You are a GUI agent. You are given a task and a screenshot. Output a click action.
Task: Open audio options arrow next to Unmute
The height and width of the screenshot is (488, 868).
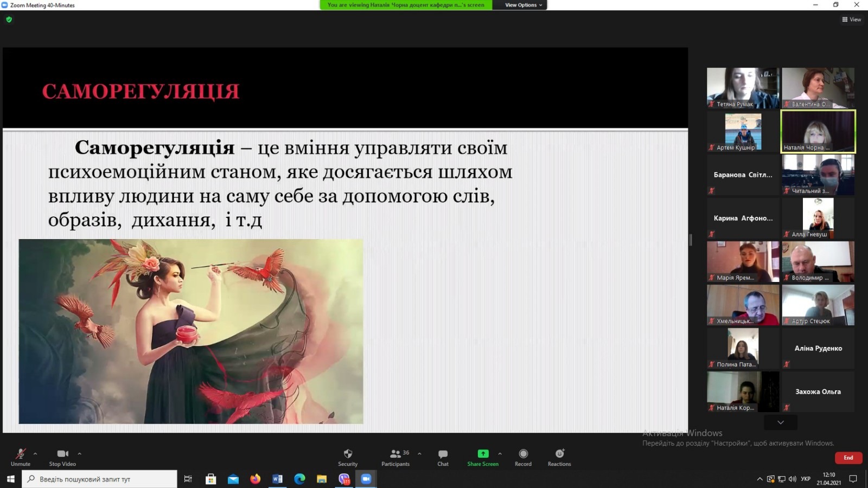pos(35,453)
